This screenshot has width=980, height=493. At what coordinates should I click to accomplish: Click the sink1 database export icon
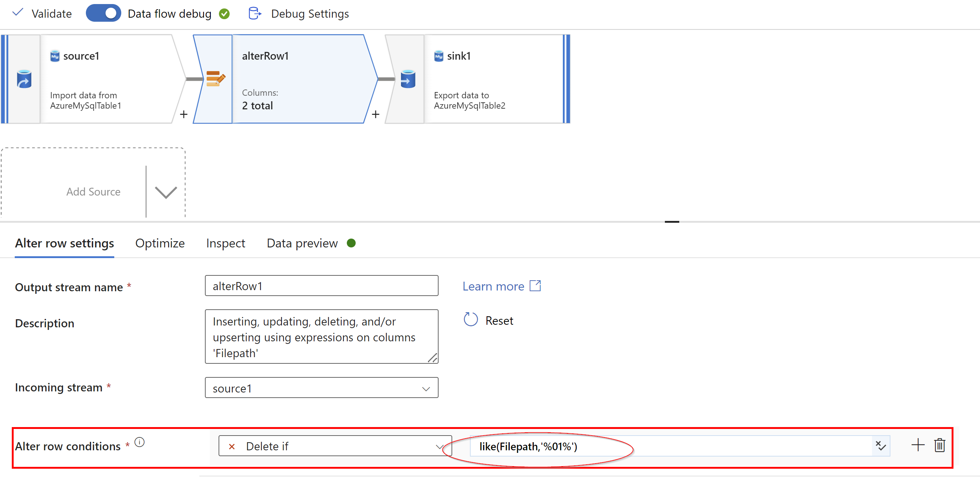(408, 79)
